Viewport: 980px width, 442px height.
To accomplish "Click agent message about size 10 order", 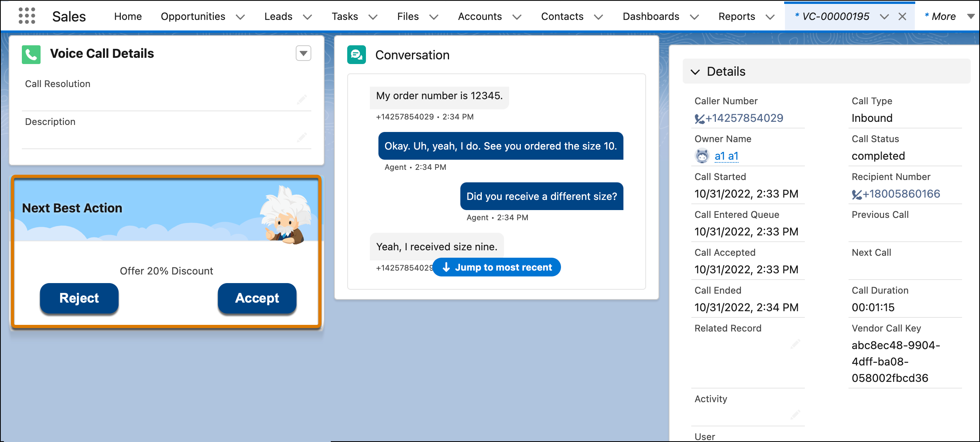I will 501,146.
